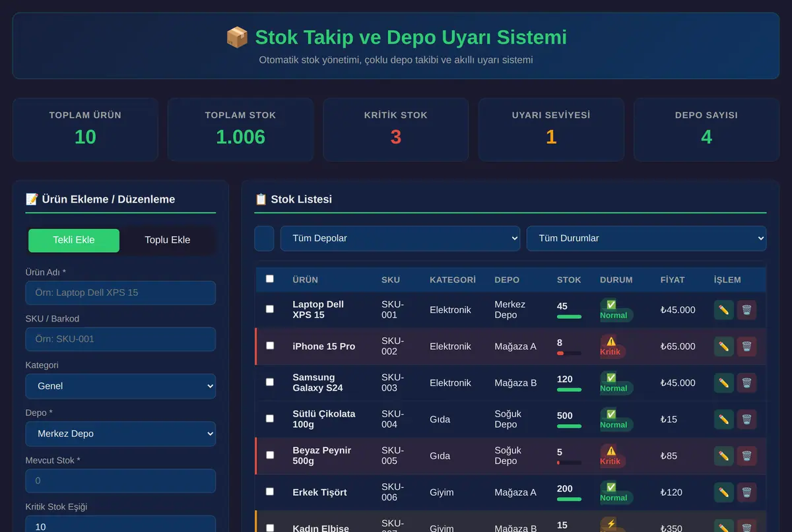Select the Samsung Galaxy S24 checkbox

(x=269, y=382)
